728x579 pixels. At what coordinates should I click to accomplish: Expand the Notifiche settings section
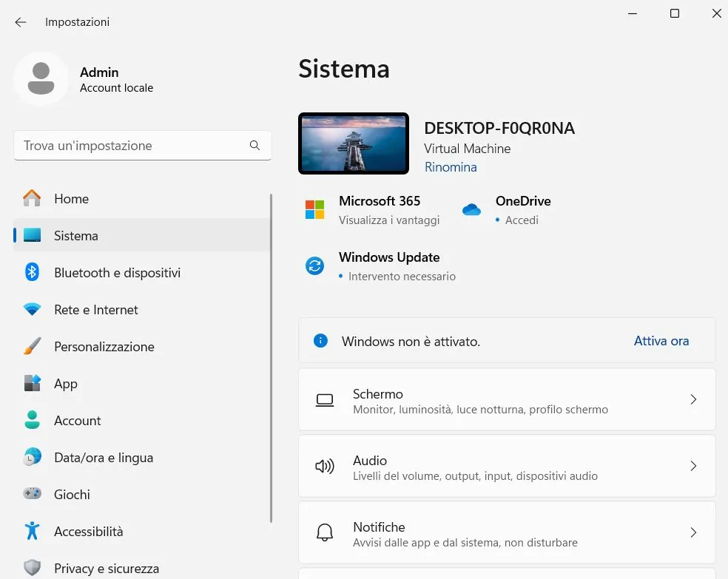click(507, 532)
